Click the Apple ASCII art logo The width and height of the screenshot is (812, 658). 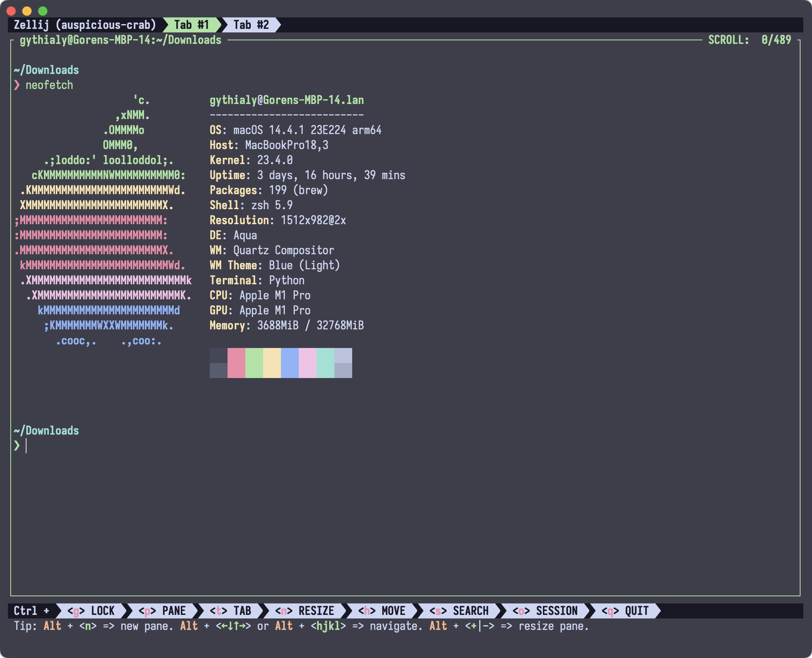click(x=103, y=220)
